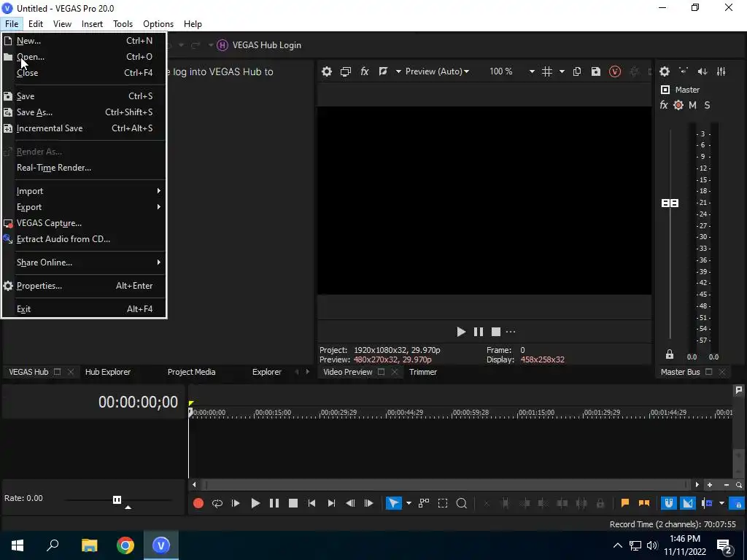Select the selection edit tool rectangle

(x=443, y=503)
